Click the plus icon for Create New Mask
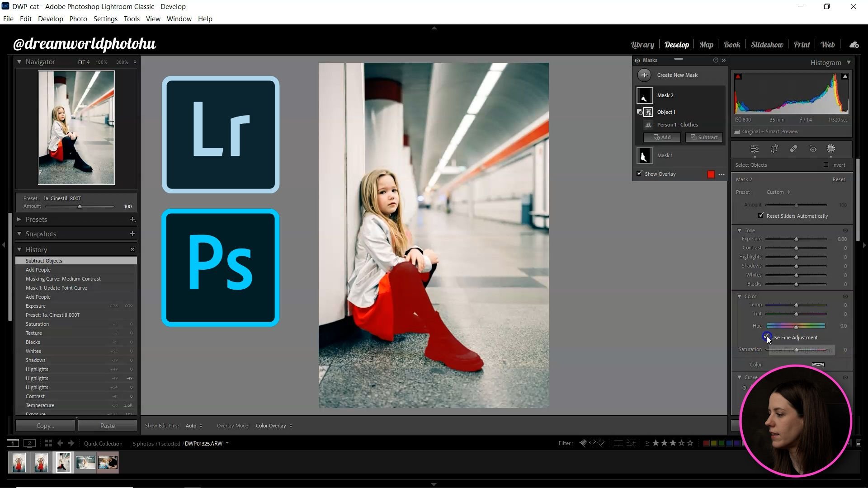 point(644,75)
